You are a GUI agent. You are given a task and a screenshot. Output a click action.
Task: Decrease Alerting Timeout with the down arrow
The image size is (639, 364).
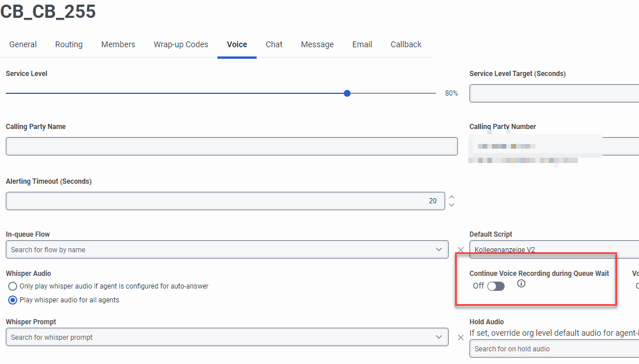tap(452, 204)
